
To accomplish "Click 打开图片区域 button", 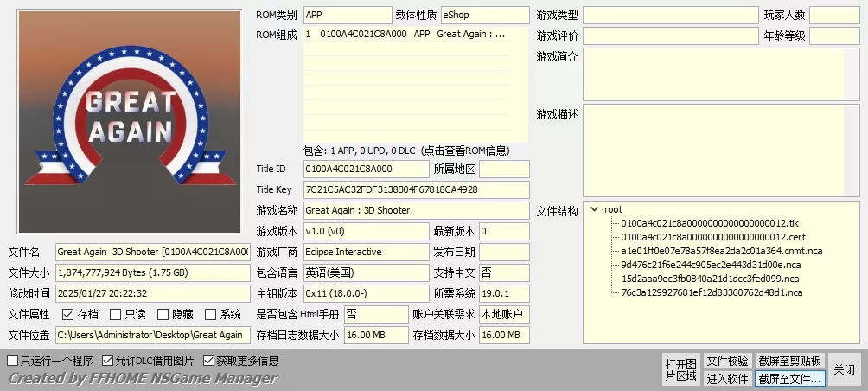I will pos(680,369).
